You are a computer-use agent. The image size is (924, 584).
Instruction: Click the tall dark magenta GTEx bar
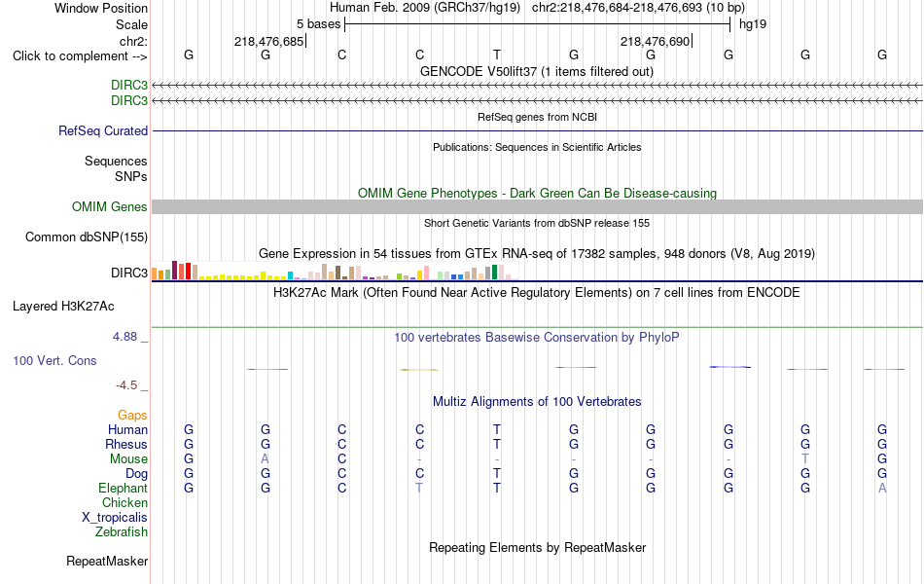174,271
